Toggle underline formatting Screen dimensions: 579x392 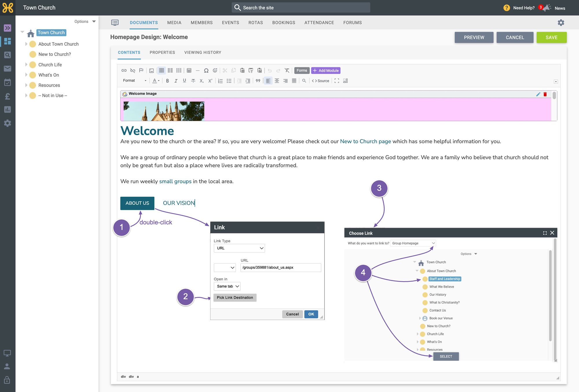pyautogui.click(x=184, y=81)
